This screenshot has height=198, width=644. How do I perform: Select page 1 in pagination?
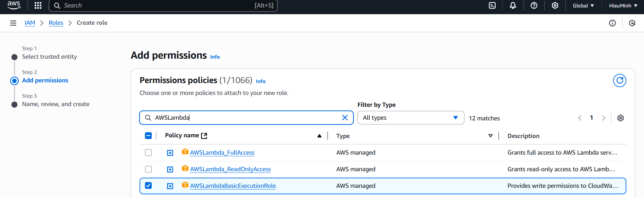(x=591, y=118)
